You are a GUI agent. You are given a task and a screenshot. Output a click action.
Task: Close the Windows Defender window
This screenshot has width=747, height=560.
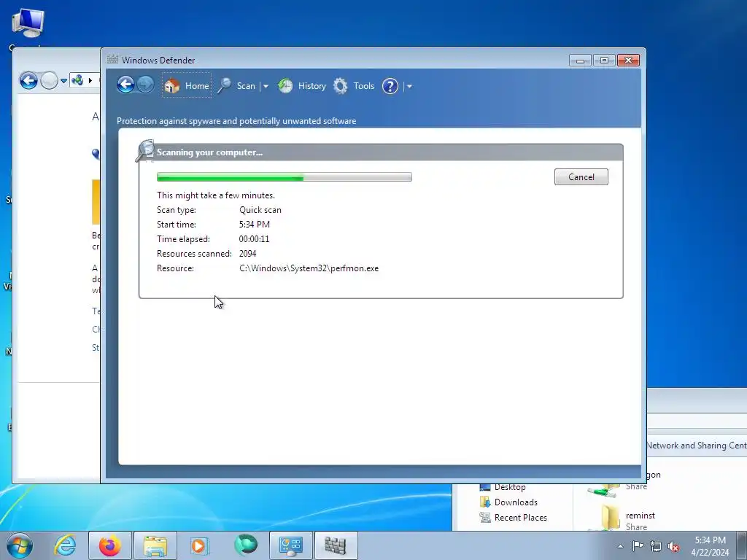click(x=628, y=61)
